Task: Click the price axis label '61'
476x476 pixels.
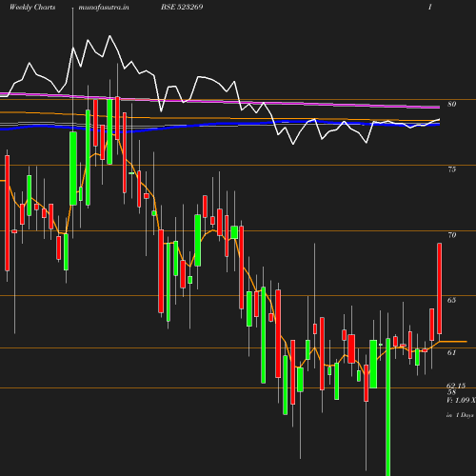Action: tap(452, 352)
